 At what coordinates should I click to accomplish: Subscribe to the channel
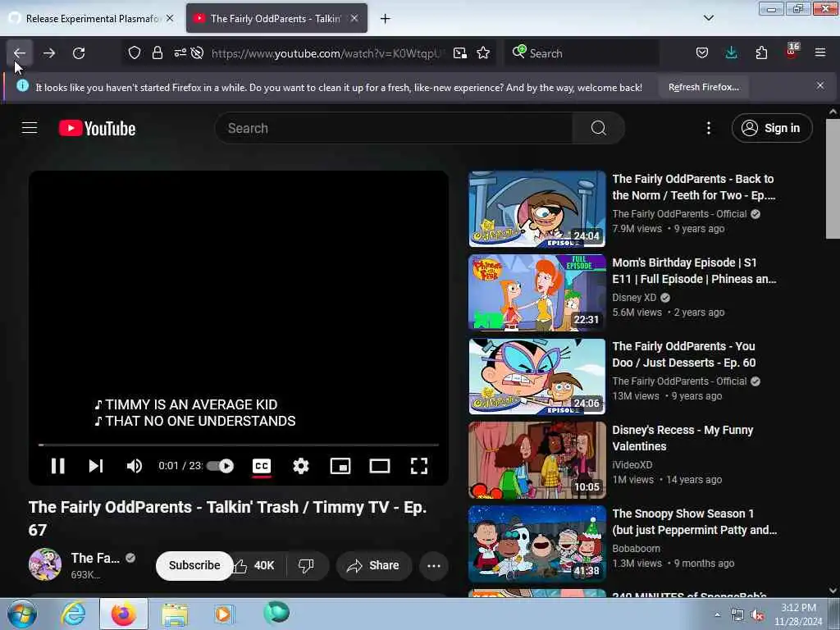pyautogui.click(x=194, y=565)
